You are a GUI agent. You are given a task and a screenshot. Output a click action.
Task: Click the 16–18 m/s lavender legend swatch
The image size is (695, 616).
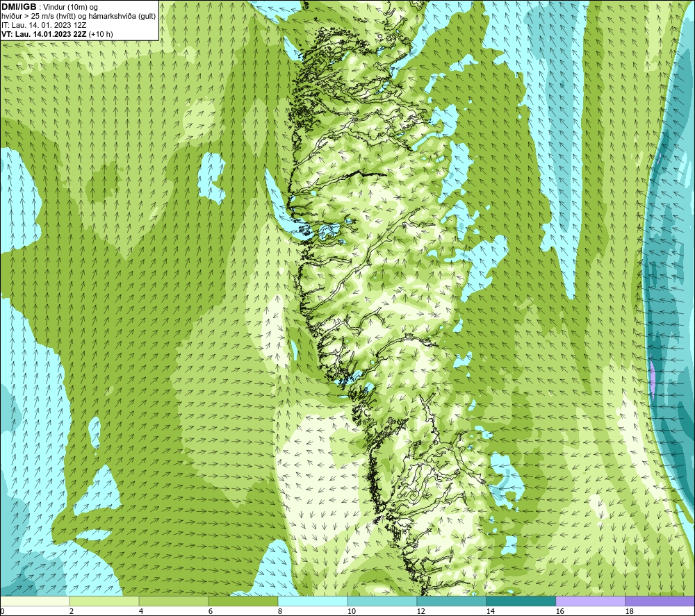(x=590, y=601)
